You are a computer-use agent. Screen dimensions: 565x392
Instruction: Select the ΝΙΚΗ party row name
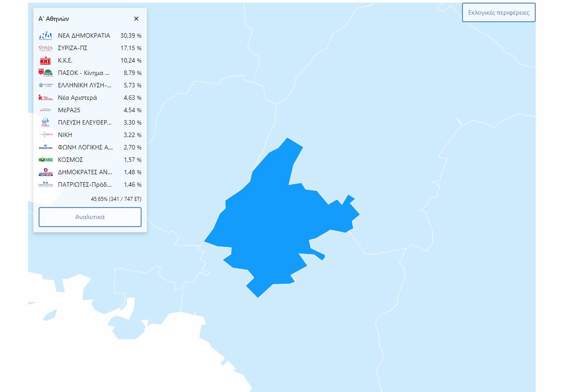pyautogui.click(x=65, y=135)
